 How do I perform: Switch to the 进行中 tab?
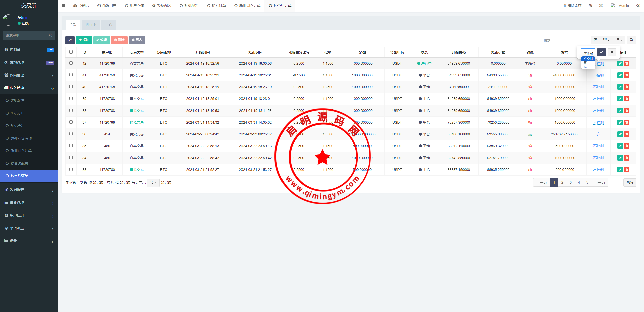pyautogui.click(x=91, y=25)
